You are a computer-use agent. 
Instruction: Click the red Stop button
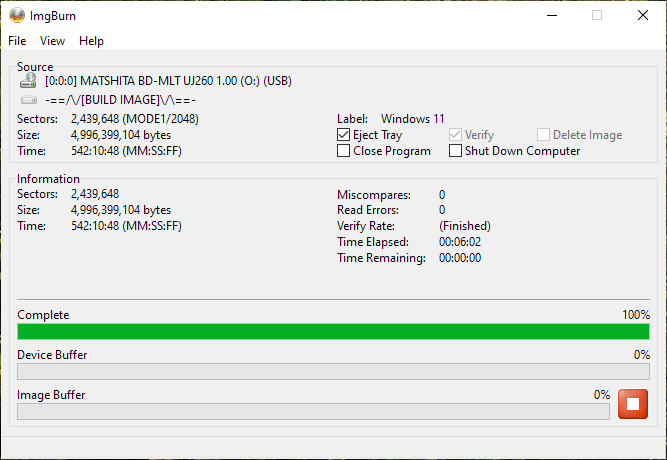(x=633, y=404)
